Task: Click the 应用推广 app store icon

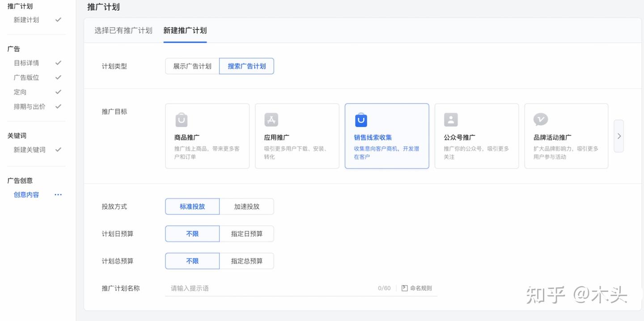Action: coord(271,120)
